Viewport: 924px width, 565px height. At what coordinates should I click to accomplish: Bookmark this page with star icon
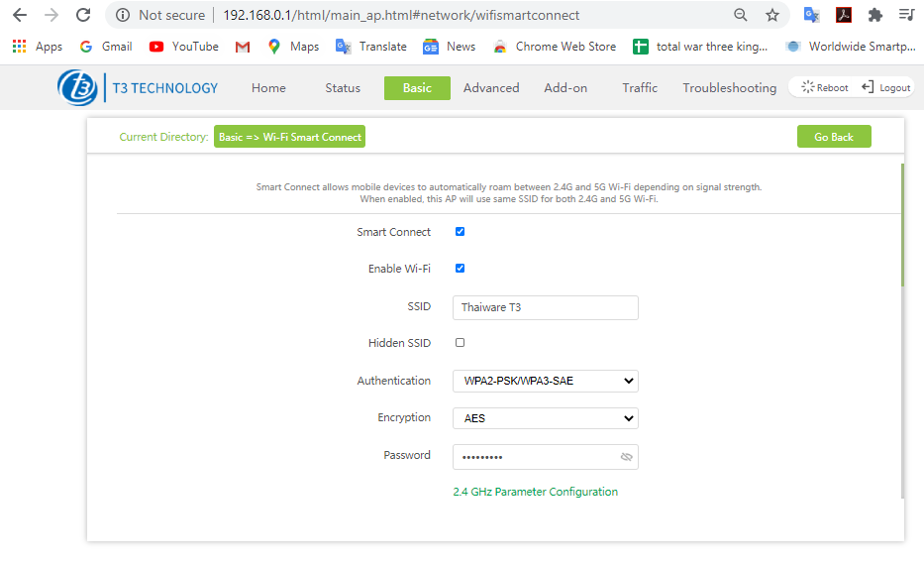771,15
